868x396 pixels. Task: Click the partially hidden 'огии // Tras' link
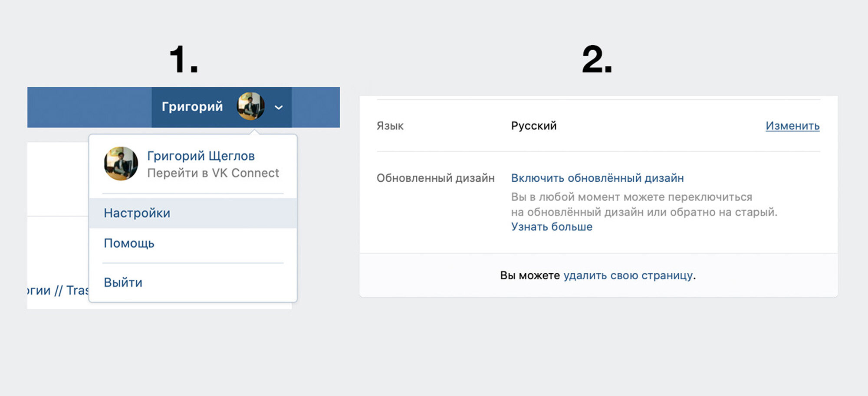point(58,290)
